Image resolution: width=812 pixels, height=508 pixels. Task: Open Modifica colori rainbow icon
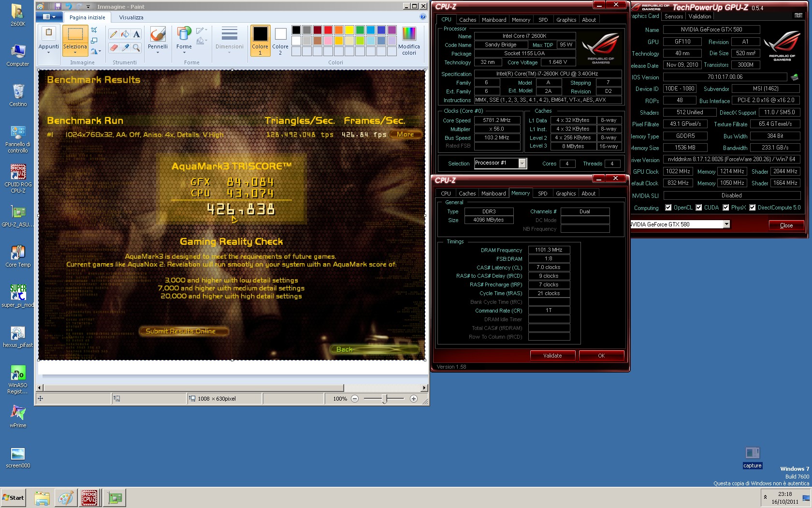click(409, 33)
